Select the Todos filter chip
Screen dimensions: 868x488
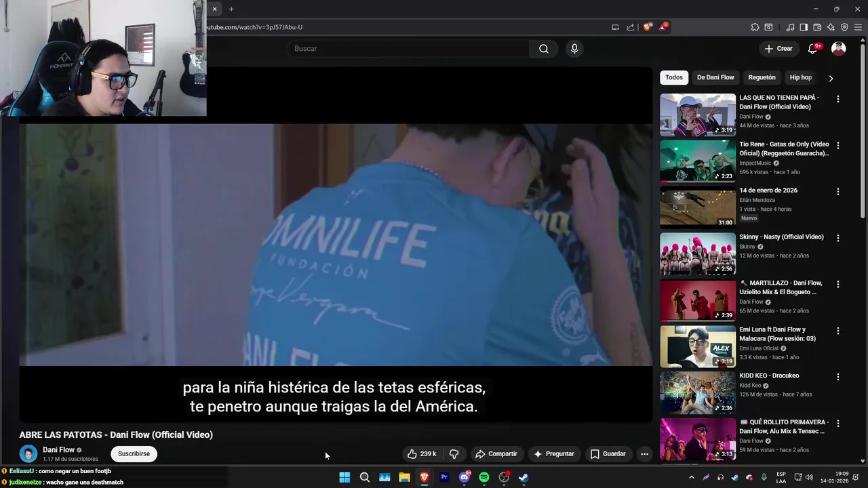[674, 77]
